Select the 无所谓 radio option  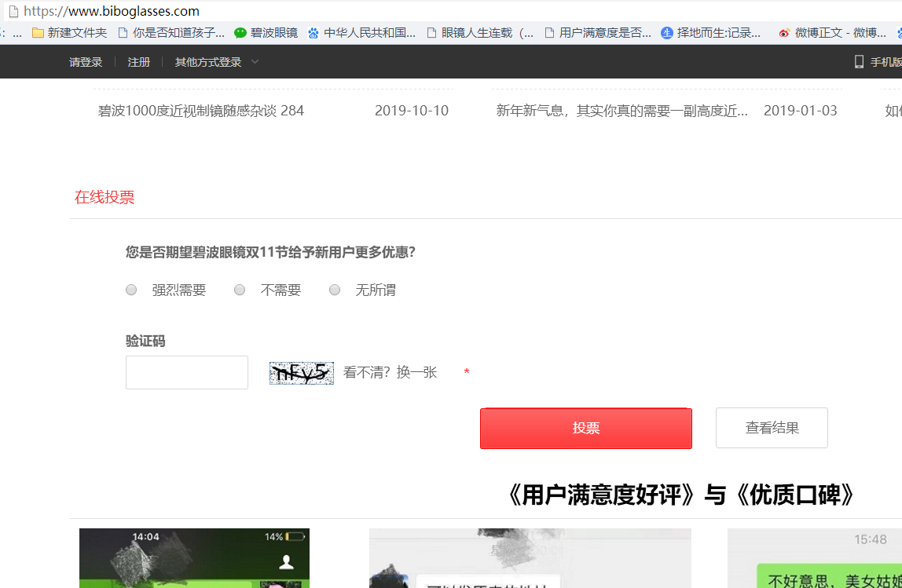pyautogui.click(x=334, y=290)
